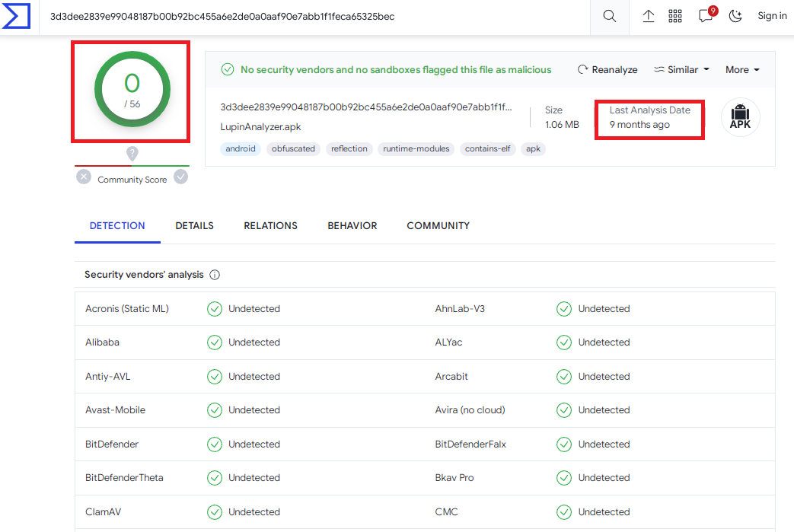Click the truncated file hash text
The image size is (794, 532).
[x=366, y=107]
